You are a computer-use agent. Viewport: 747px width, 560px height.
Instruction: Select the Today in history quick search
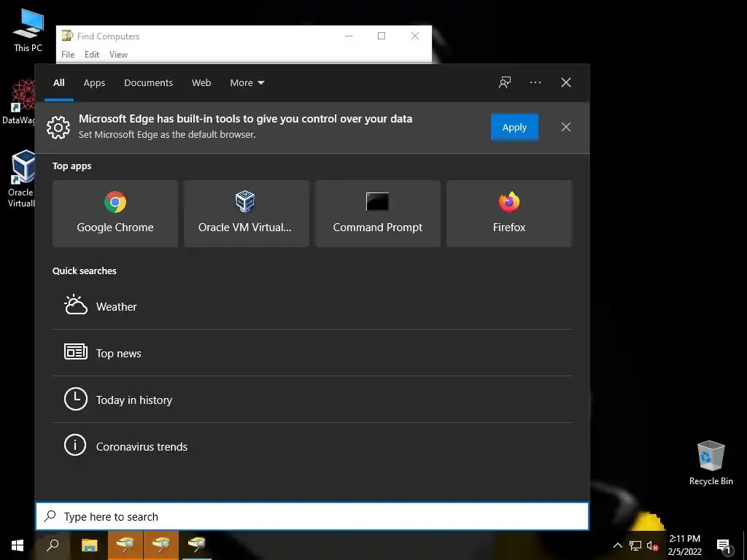[x=312, y=400]
